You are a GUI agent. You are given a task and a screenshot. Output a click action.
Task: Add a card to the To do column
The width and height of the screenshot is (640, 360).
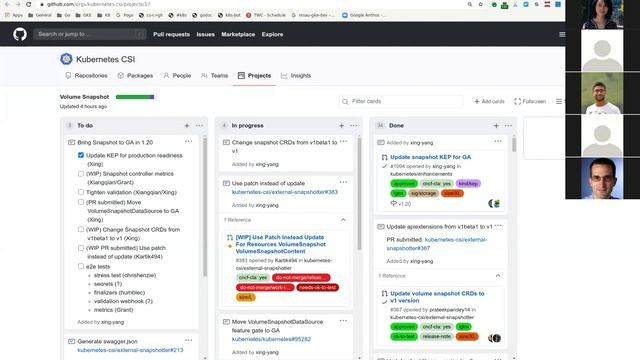click(x=187, y=126)
